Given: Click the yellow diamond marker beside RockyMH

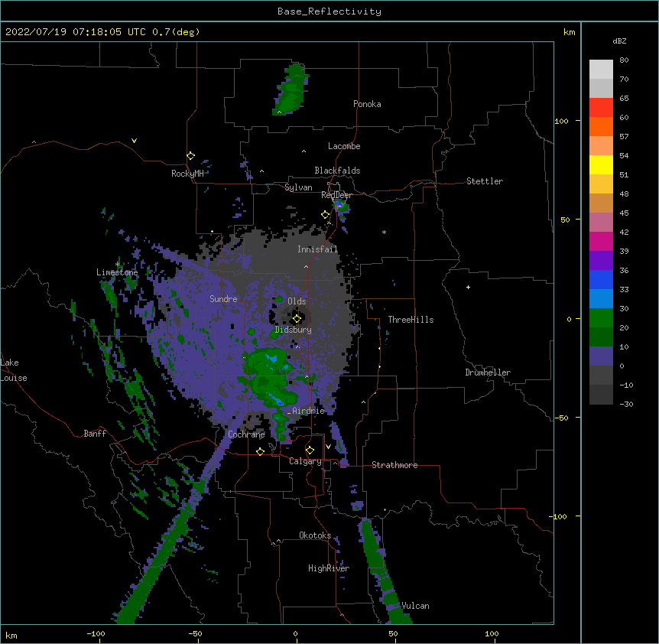Looking at the screenshot, I should pyautogui.click(x=190, y=156).
